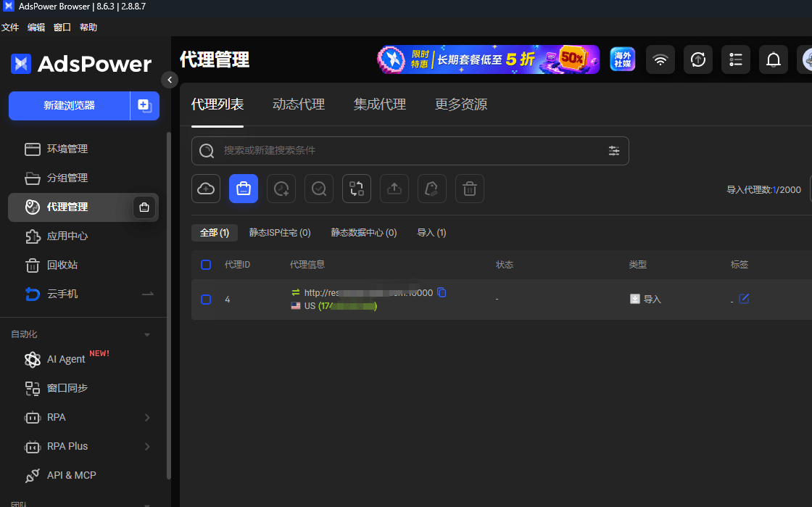Open the task list icon in header

tap(736, 59)
